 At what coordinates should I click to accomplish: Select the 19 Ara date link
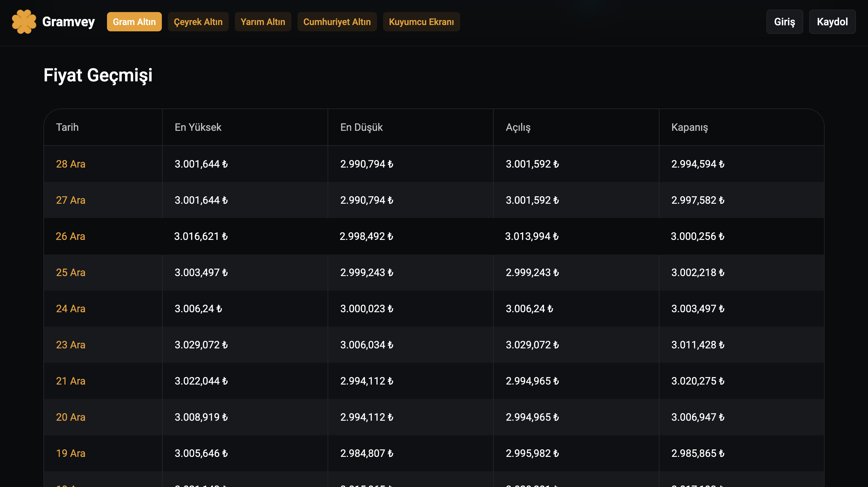pos(71,453)
